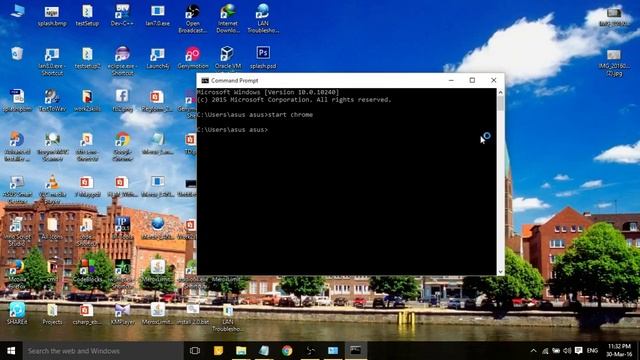Open the clock showing 11:32 PM
640x360 pixels.
coord(619,351)
